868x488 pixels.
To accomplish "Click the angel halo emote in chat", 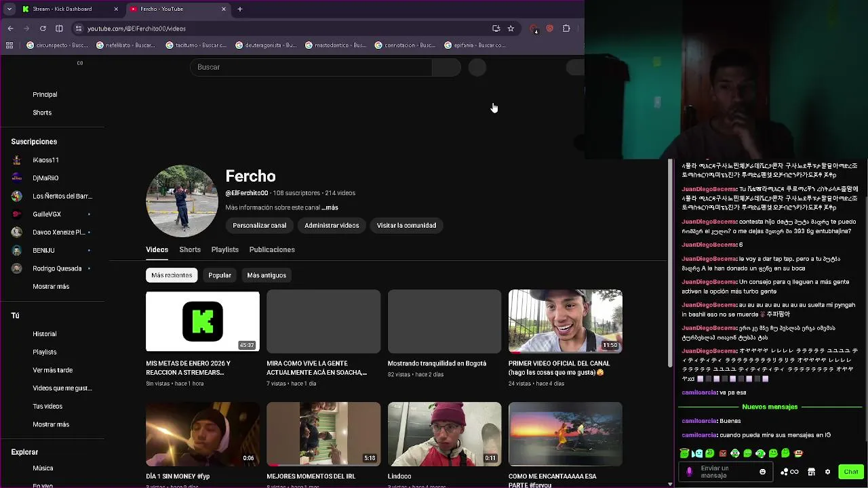I will point(685,453).
